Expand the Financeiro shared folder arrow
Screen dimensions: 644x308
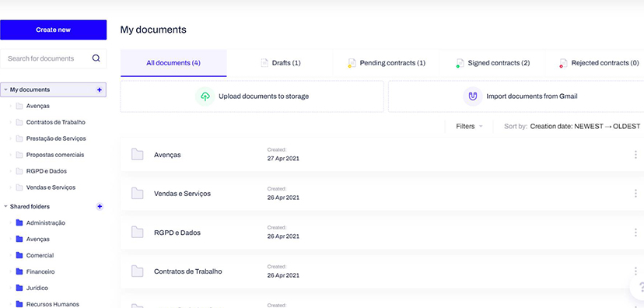click(x=11, y=272)
